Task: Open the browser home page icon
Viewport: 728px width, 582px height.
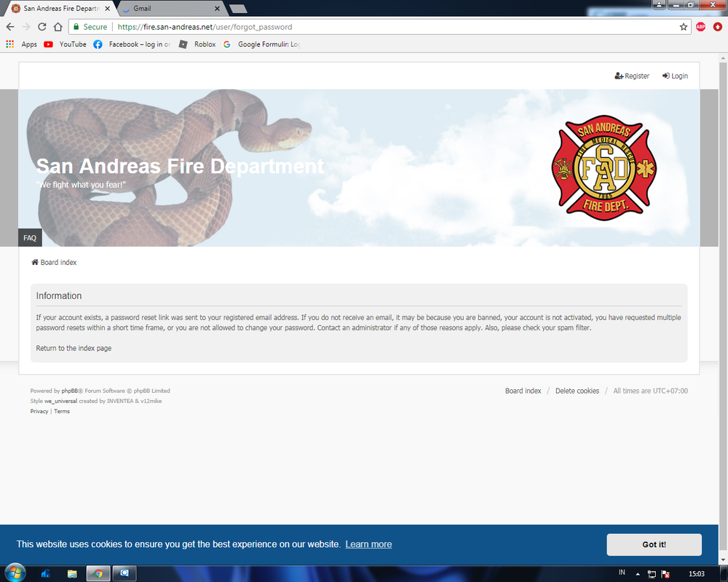Action: pos(58,27)
